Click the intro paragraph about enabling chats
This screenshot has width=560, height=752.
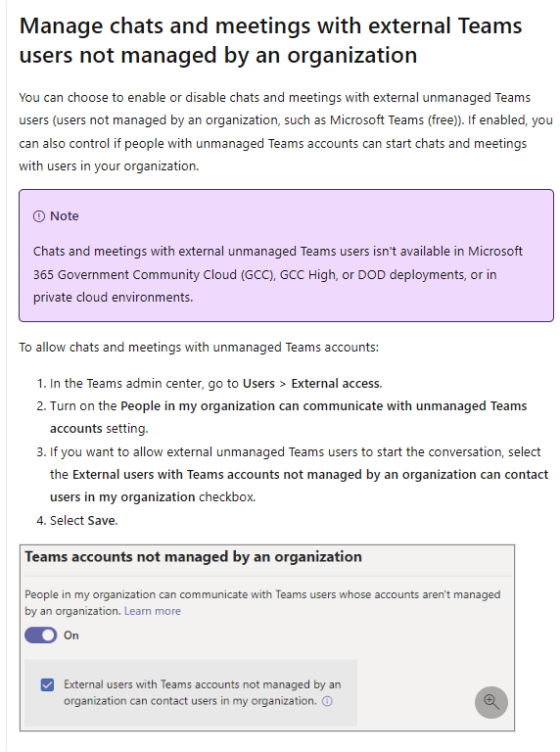coord(286,132)
